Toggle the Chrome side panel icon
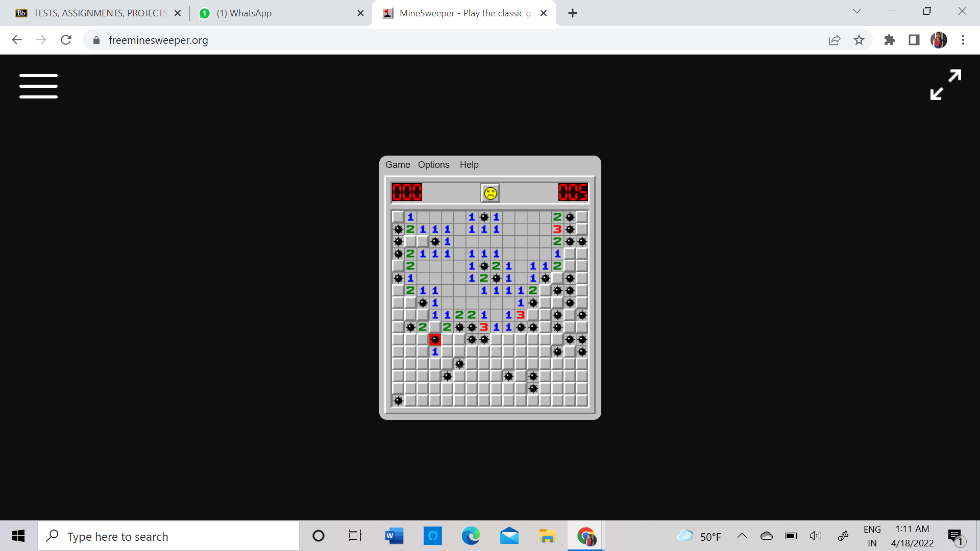The height and width of the screenshot is (551, 980). click(914, 40)
